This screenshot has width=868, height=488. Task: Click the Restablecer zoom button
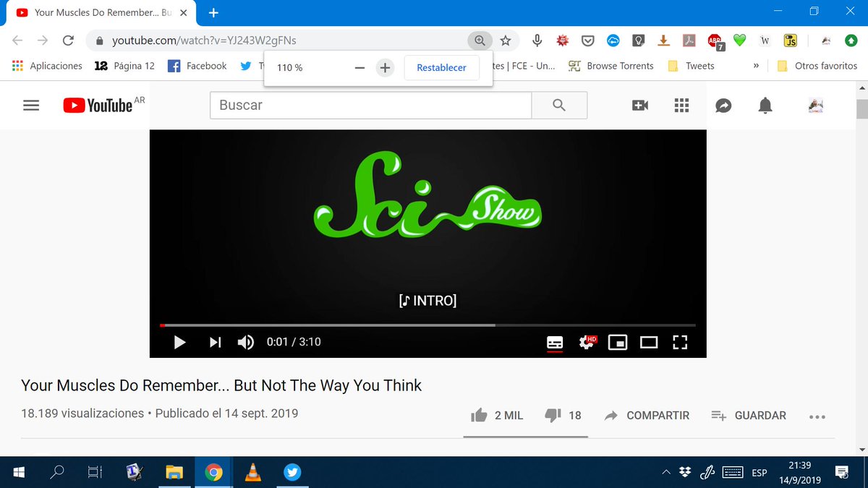click(x=441, y=67)
